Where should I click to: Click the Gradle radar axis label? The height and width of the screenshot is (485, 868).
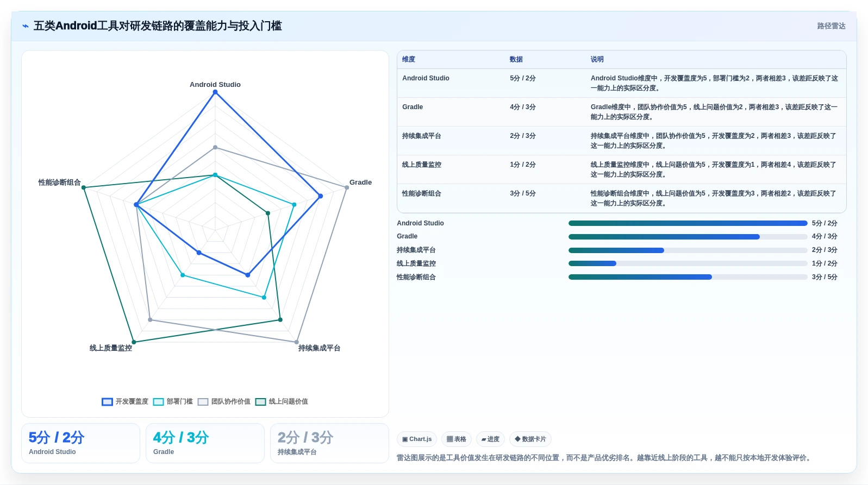coord(360,182)
